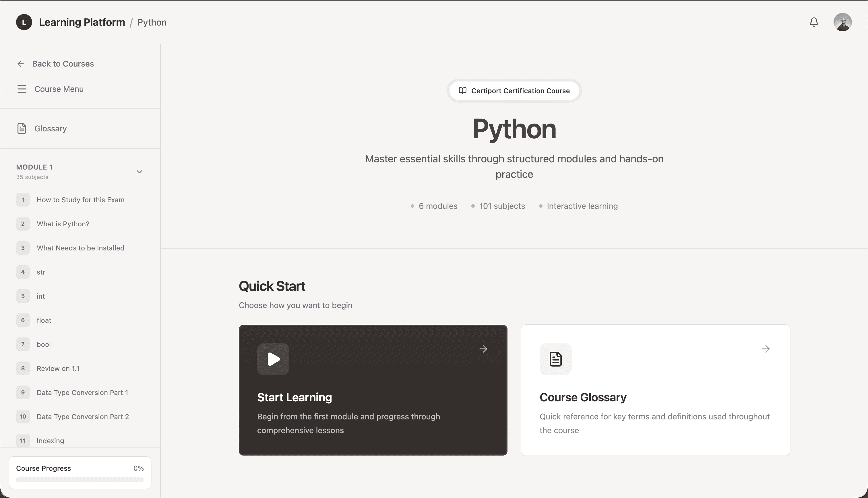Viewport: 868px width, 498px height.
Task: Click the arrow icon on Start Learning card
Action: tap(483, 349)
